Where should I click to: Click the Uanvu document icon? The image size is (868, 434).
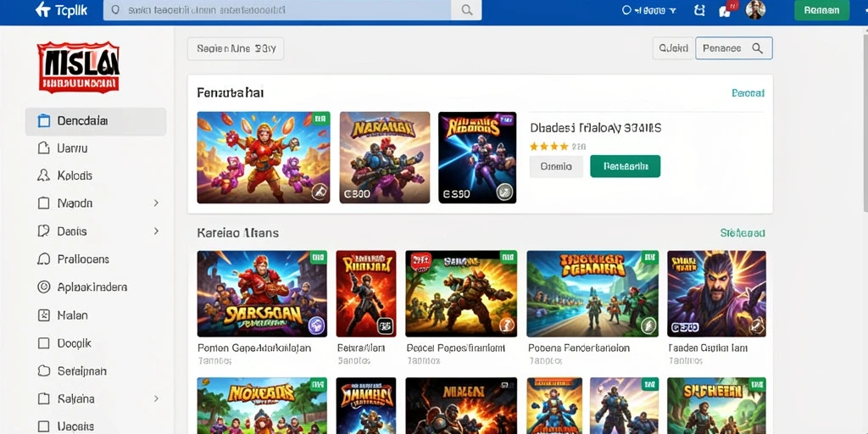43,148
